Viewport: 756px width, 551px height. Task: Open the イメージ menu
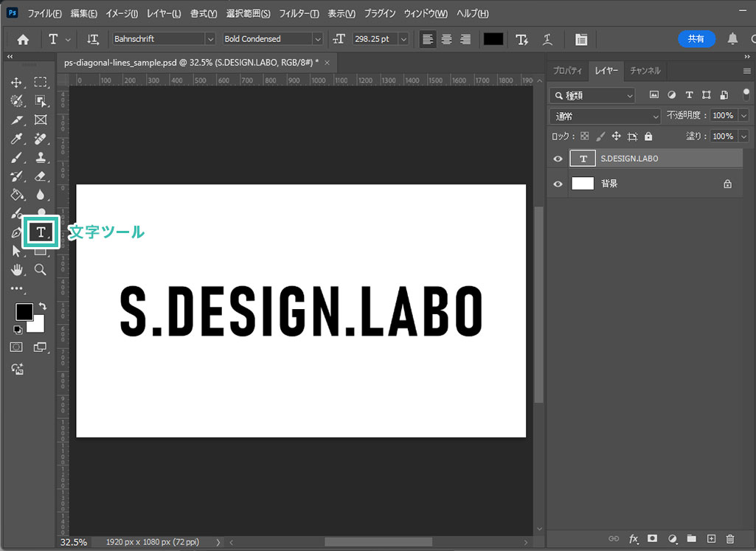122,13
